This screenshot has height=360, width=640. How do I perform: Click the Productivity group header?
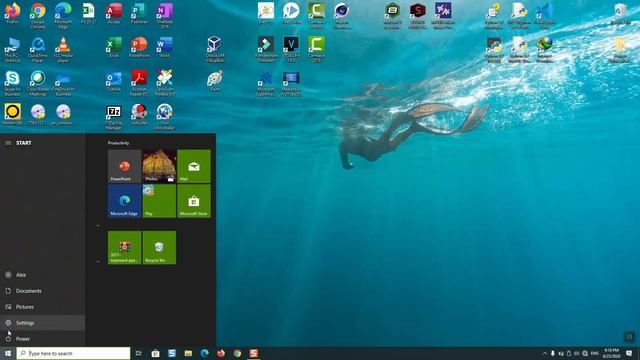click(x=118, y=143)
